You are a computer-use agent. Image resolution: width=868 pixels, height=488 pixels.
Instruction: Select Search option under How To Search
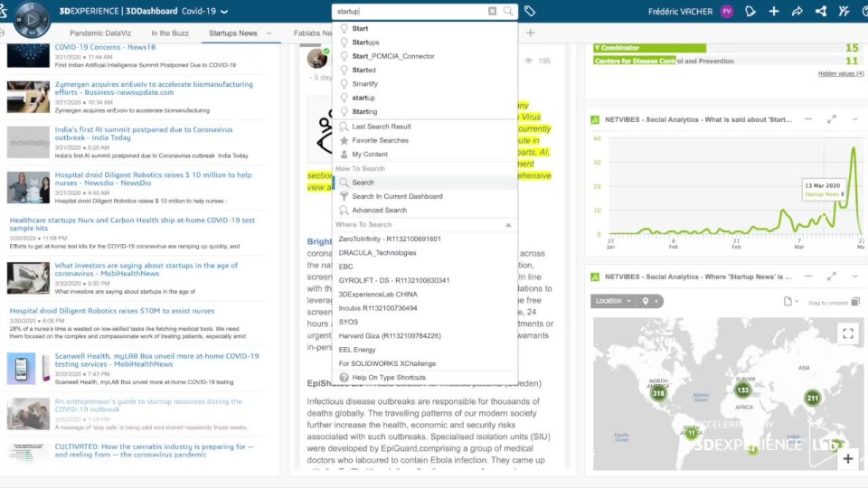click(425, 182)
